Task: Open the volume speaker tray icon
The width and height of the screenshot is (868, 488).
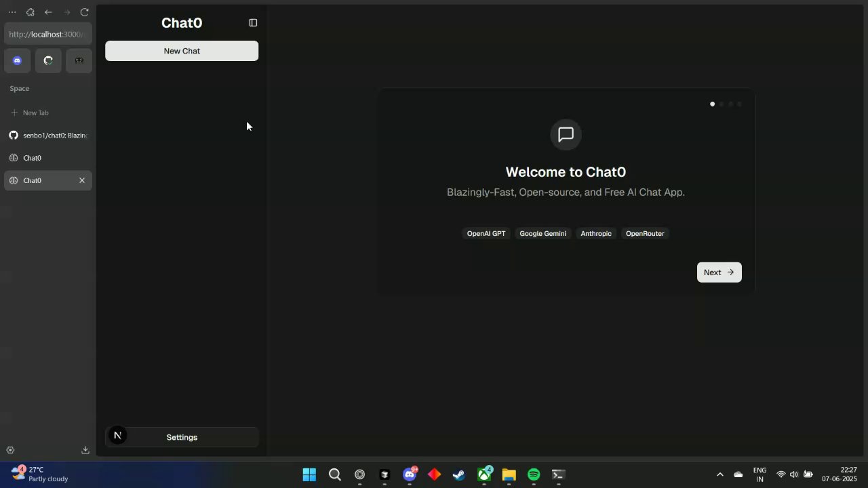Action: 794,474
